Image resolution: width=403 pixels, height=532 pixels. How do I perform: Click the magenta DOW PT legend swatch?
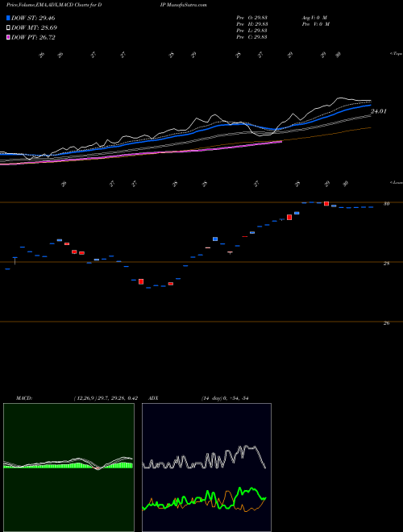click(8, 37)
